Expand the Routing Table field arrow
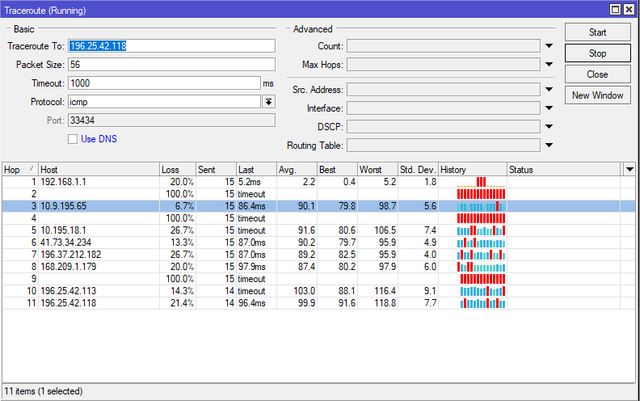 (549, 145)
